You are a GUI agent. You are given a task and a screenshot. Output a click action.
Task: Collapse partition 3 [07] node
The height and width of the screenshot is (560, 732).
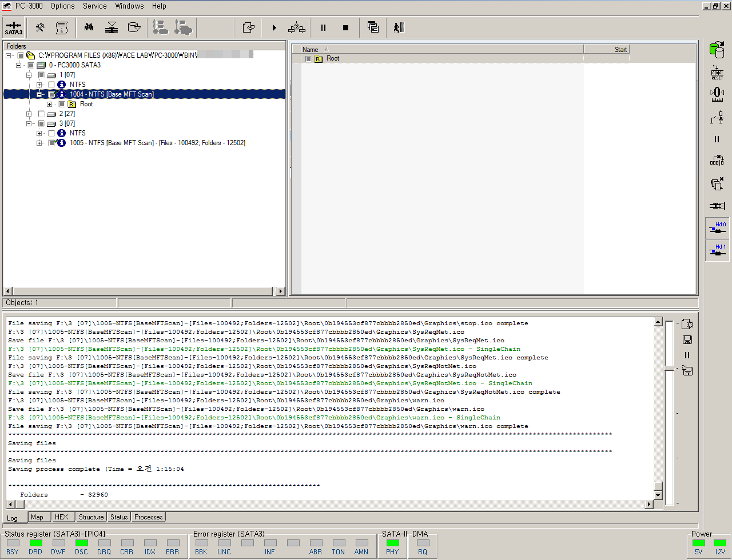point(29,123)
